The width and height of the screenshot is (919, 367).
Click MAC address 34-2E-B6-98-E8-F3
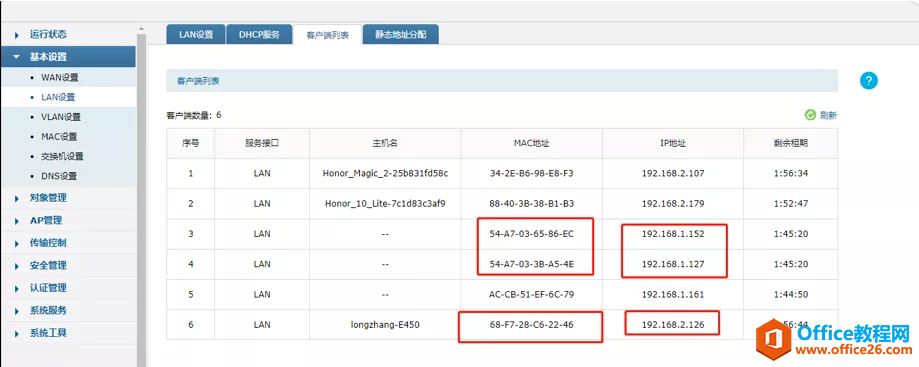532,174
